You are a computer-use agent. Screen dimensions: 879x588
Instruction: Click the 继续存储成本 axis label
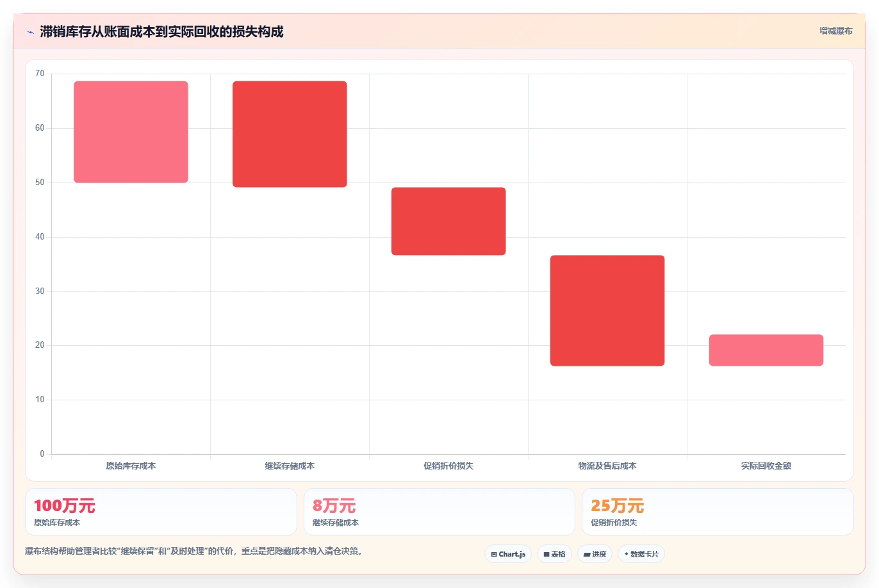[290, 466]
